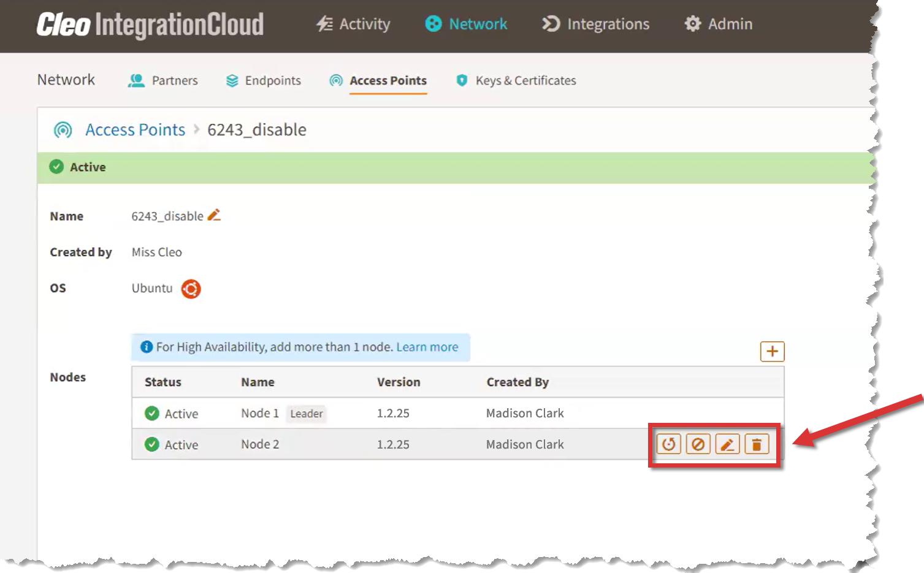This screenshot has width=924, height=573.
Task: Rename the access point via the pencil icon
Action: [214, 215]
